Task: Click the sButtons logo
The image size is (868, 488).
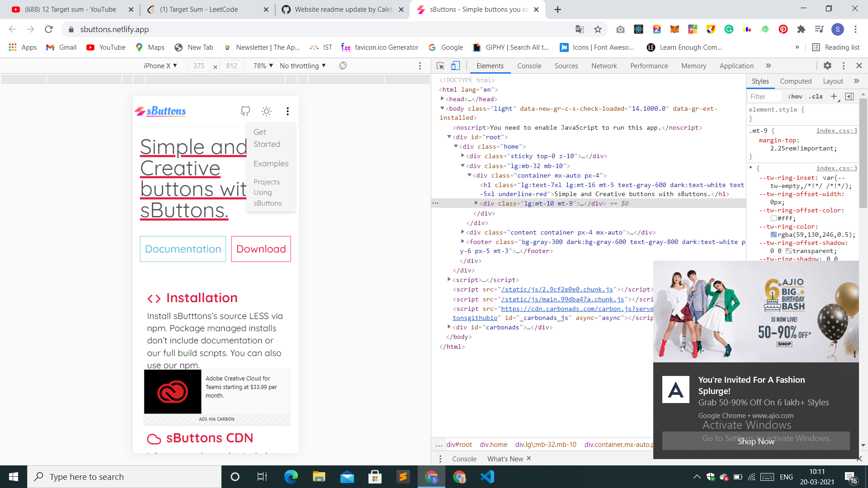Action: pos(160,111)
